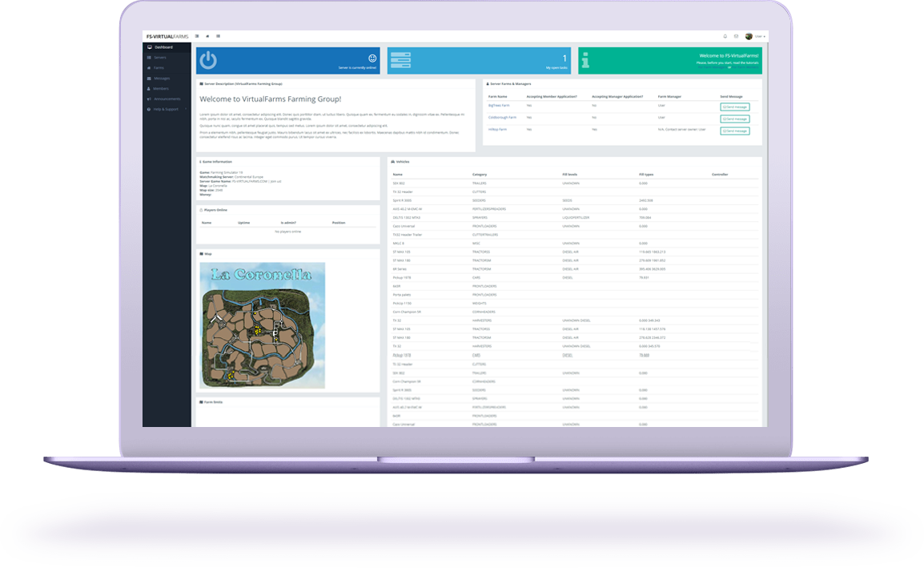The width and height of the screenshot is (924, 568).
Task: Click the 'Welcome to VirtualFarms Farming Group!' heading
Action: click(x=271, y=99)
